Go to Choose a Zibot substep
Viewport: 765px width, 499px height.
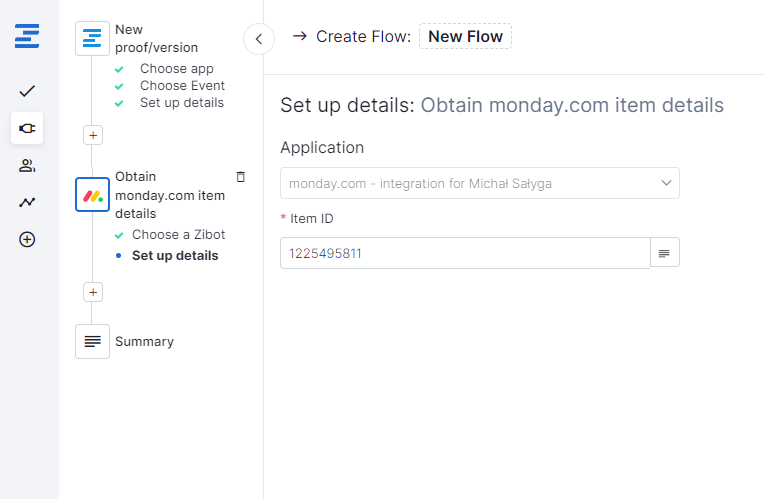(x=179, y=235)
